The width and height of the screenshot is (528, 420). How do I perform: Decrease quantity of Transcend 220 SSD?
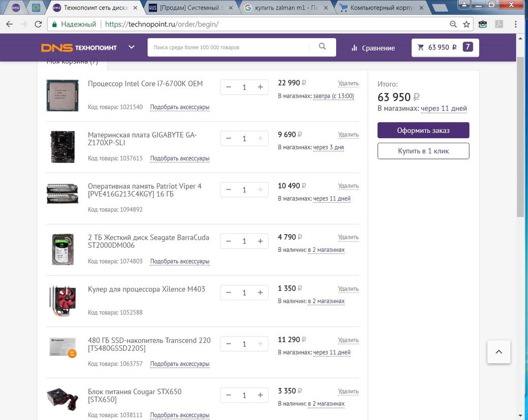pyautogui.click(x=228, y=344)
